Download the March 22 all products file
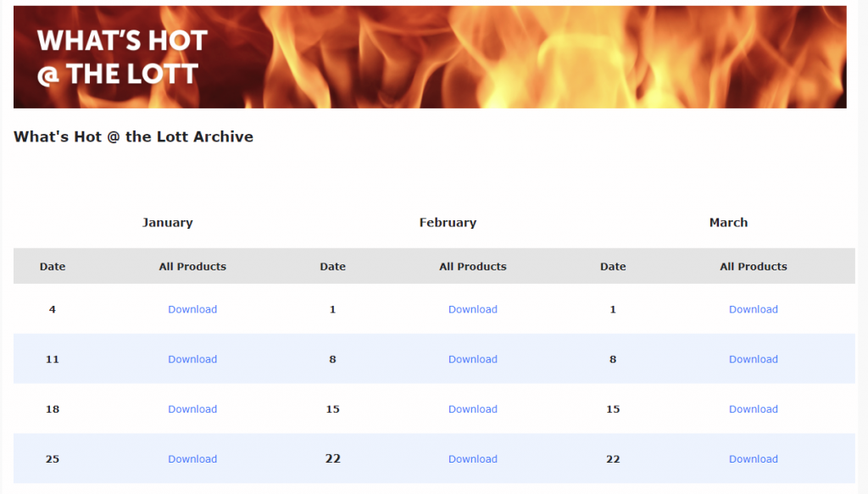The height and width of the screenshot is (494, 868). click(753, 458)
